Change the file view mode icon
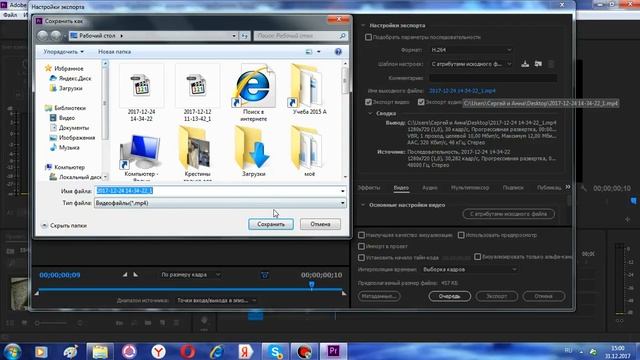This screenshot has height=360, width=640. [x=309, y=52]
